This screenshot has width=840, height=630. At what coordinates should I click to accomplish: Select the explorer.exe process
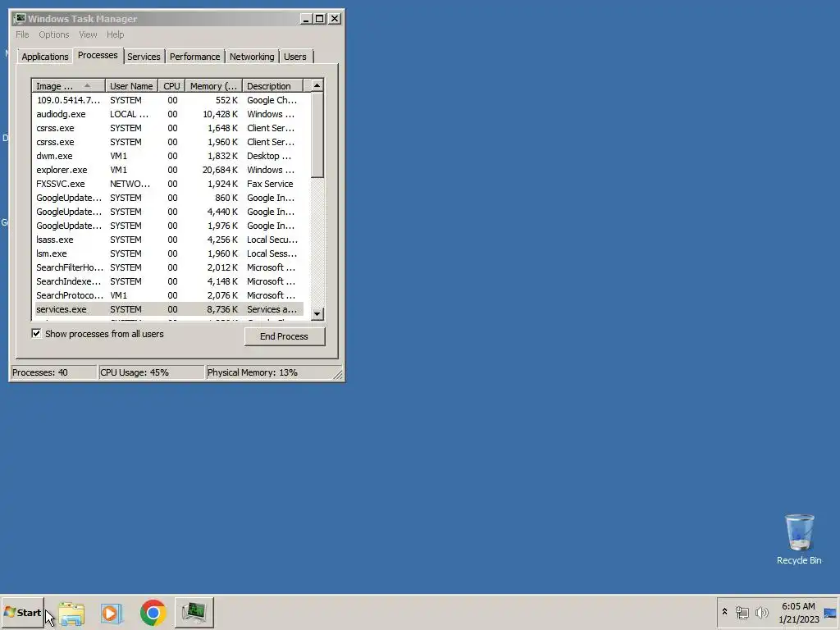[169, 170]
